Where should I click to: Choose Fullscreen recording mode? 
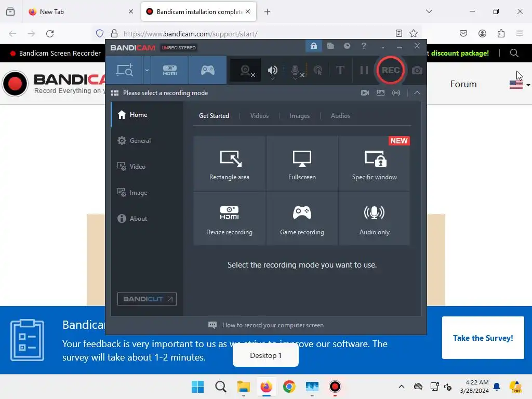[302, 163]
